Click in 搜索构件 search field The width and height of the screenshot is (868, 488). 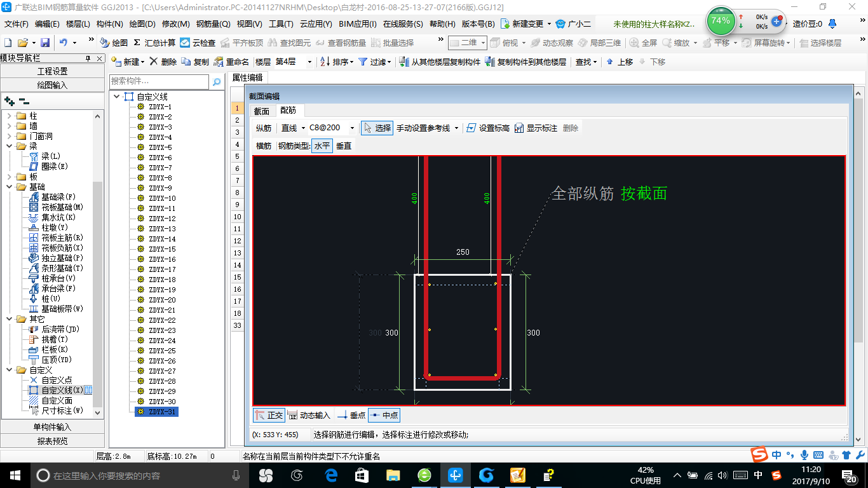pyautogui.click(x=159, y=81)
